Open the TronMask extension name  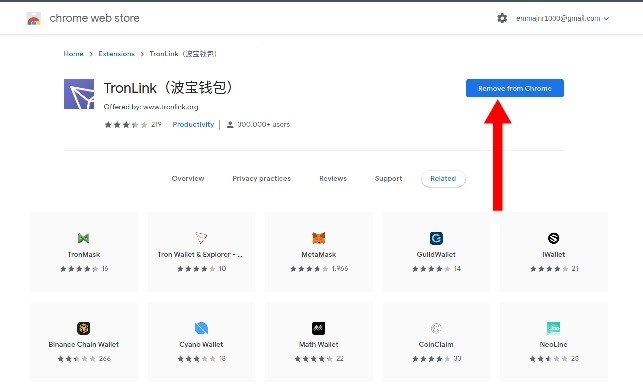point(84,255)
